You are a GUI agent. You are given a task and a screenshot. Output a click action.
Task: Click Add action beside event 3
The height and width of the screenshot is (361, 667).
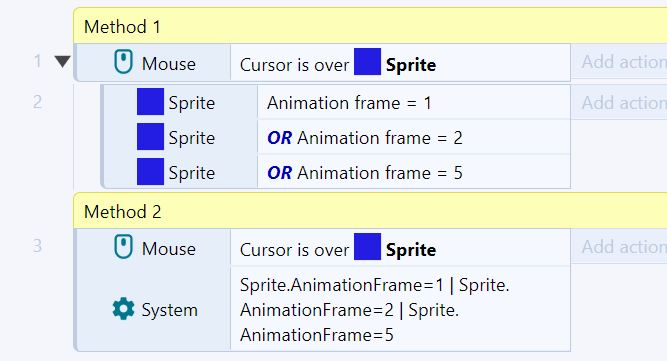tap(619, 247)
